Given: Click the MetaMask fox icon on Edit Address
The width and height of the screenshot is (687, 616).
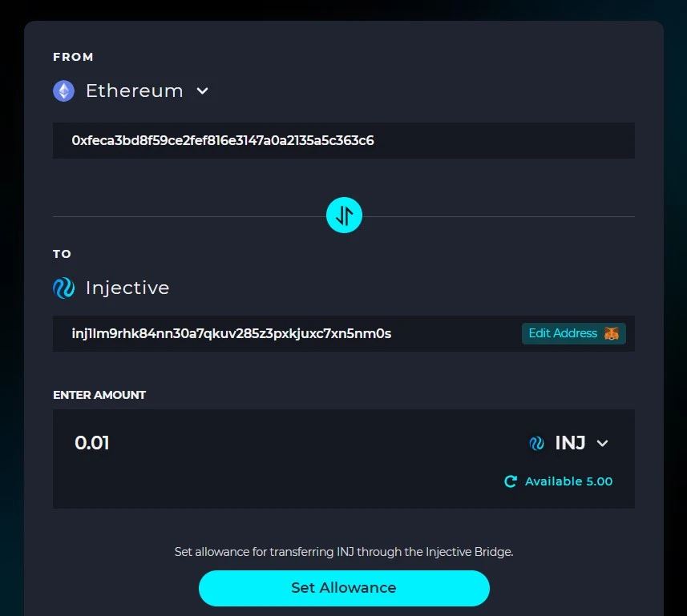Looking at the screenshot, I should click(612, 333).
